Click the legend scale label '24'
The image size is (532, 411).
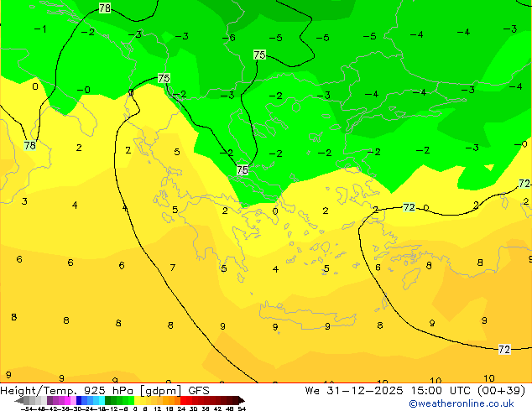181,409
